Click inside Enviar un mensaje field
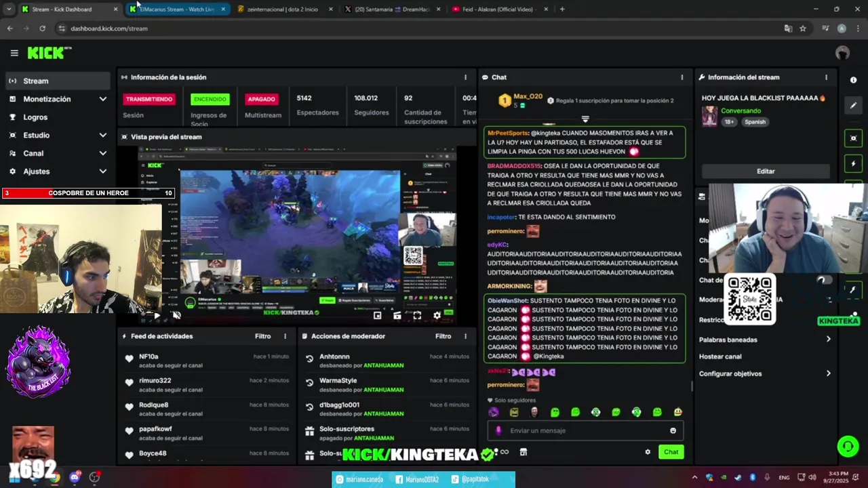Viewport: 868px width, 488px height. [585, 430]
